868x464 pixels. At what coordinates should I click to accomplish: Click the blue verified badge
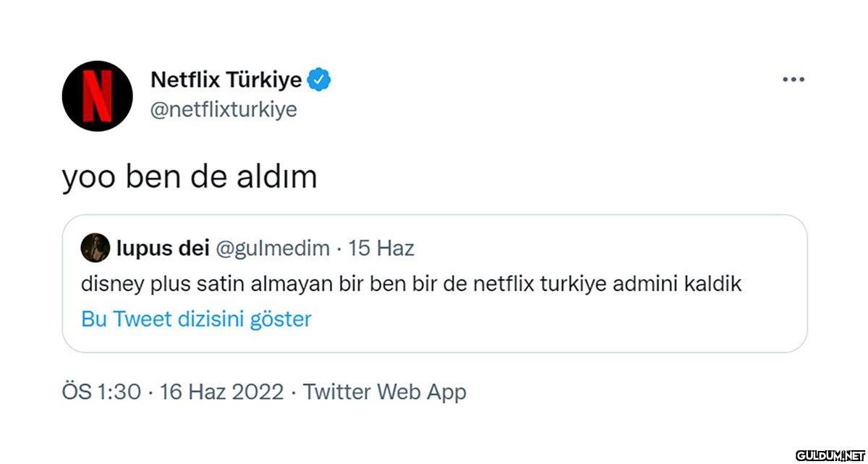coord(319,80)
